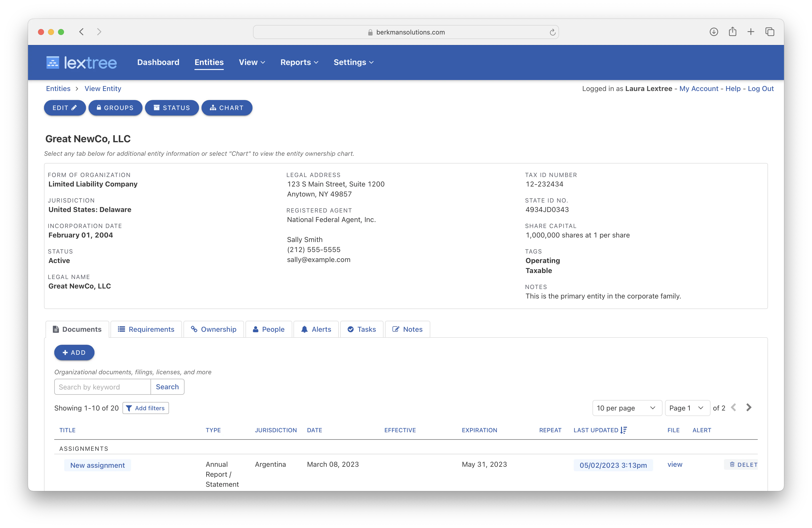This screenshot has height=528, width=812.
Task: Click the ADD document button
Action: [x=74, y=353]
